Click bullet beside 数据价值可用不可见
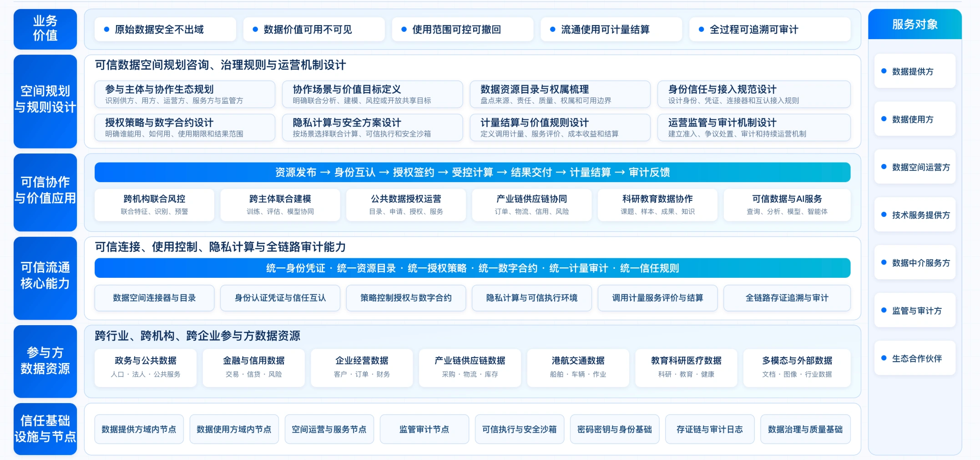The height and width of the screenshot is (460, 980). click(255, 29)
